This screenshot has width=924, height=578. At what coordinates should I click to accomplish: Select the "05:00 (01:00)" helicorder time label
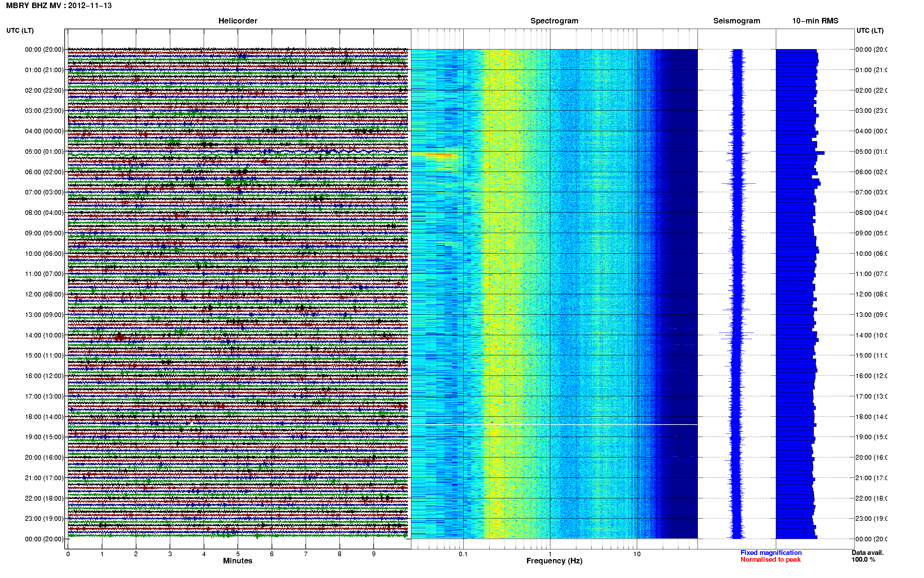tap(44, 151)
